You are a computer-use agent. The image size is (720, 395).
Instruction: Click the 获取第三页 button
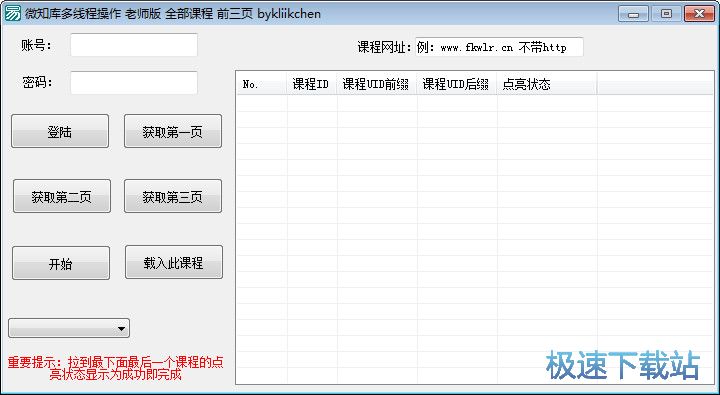tap(173, 196)
